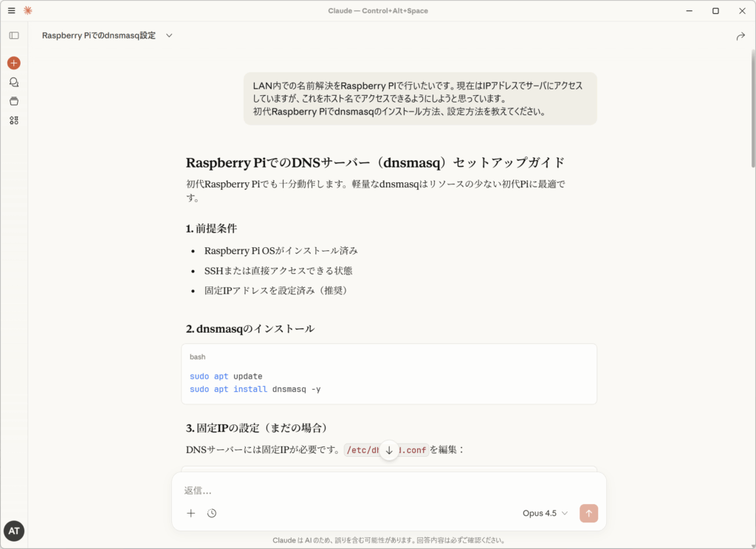756x549 pixels.
Task: Open the AT user profile avatar
Action: pyautogui.click(x=14, y=531)
